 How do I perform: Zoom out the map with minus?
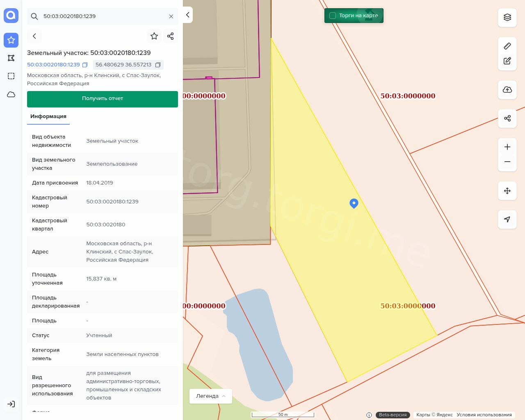point(507,162)
